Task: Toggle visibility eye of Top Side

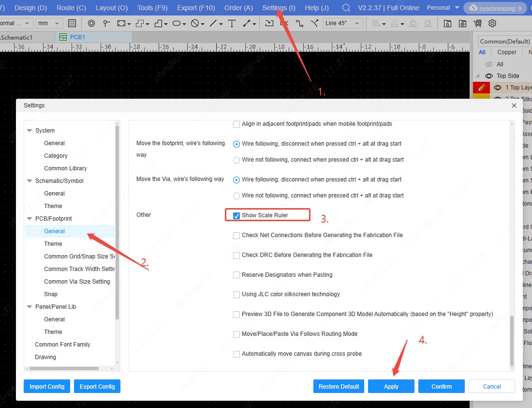Action: (x=489, y=76)
